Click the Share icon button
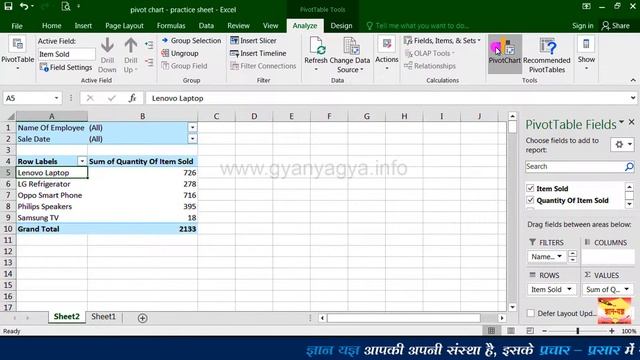The image size is (640, 360). point(616,26)
